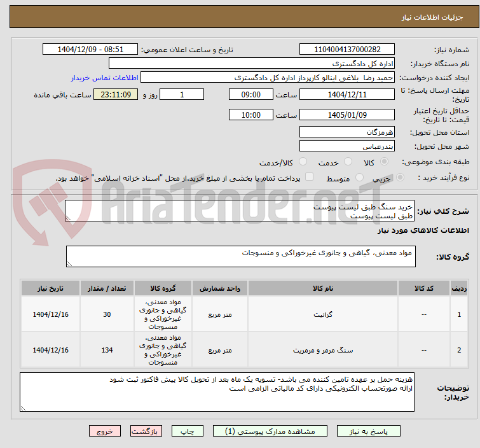Click the متر مربع unit in گرانیت row
Image resolution: width=480 pixels, height=448 pixels.
point(220,314)
